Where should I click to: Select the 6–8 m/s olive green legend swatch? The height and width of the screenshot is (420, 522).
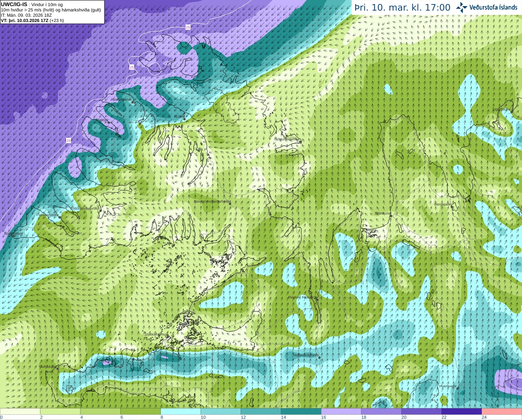[x=140, y=411]
